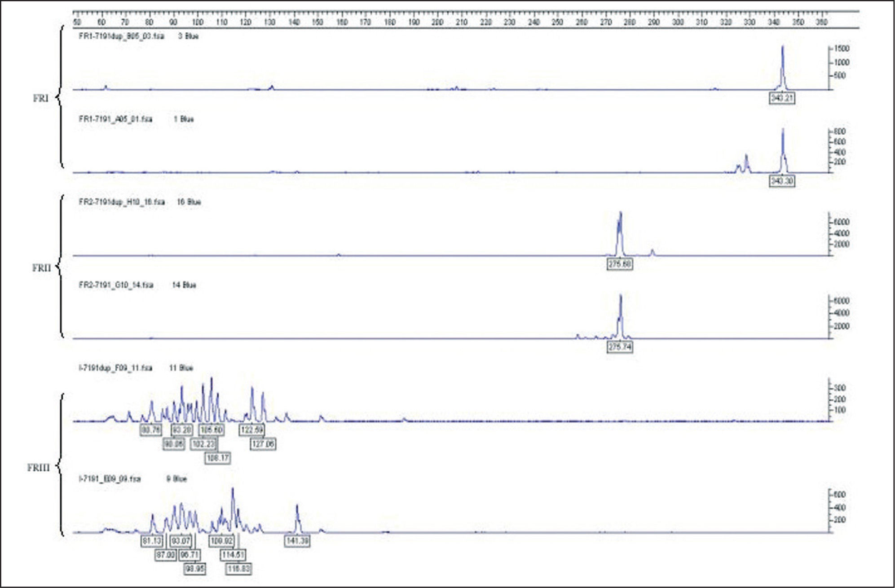Click the 141.39 peak label

pos(297,541)
